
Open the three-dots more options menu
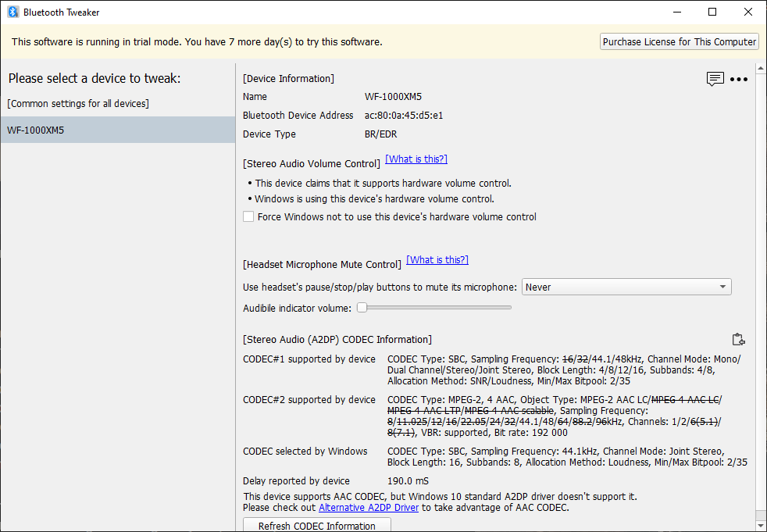pyautogui.click(x=739, y=79)
